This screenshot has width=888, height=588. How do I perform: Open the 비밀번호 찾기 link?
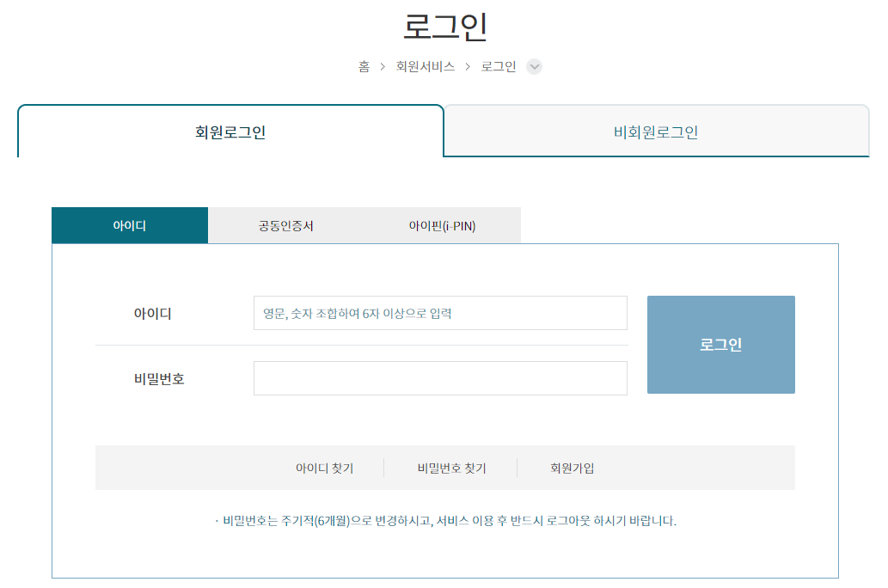pos(450,467)
